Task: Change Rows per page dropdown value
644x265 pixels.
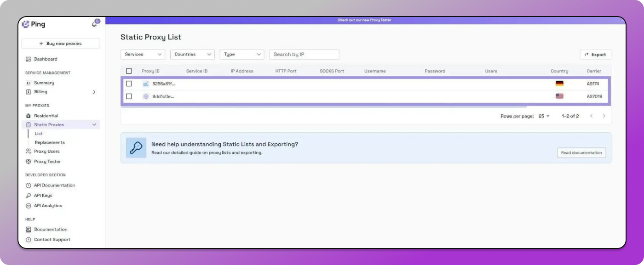Action: click(x=544, y=116)
